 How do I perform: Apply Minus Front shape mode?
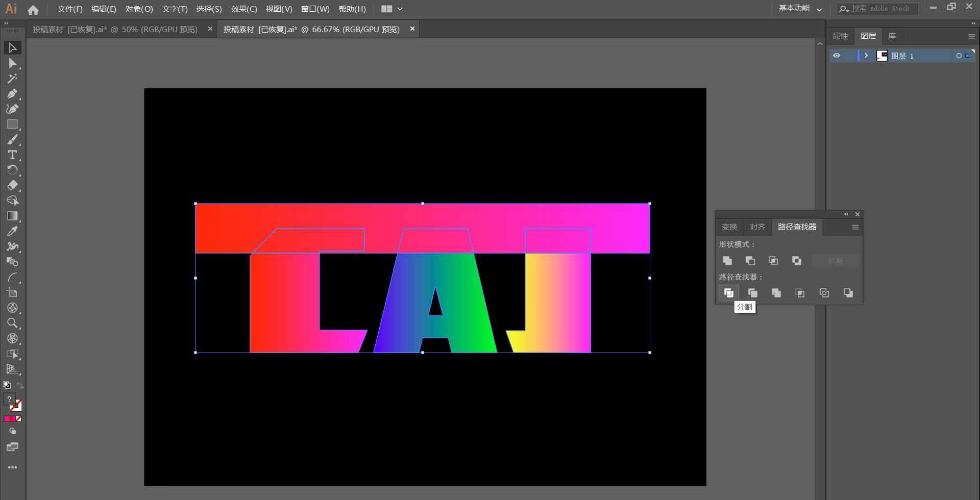click(750, 261)
